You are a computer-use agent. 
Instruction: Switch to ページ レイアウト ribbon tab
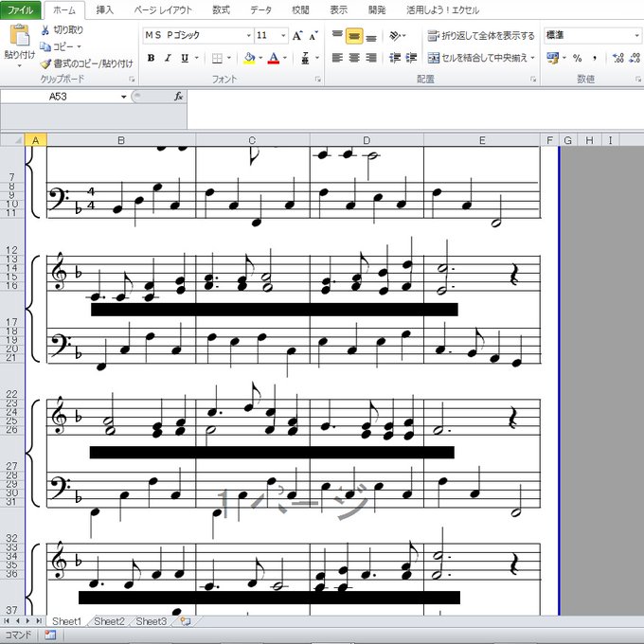pyautogui.click(x=163, y=9)
